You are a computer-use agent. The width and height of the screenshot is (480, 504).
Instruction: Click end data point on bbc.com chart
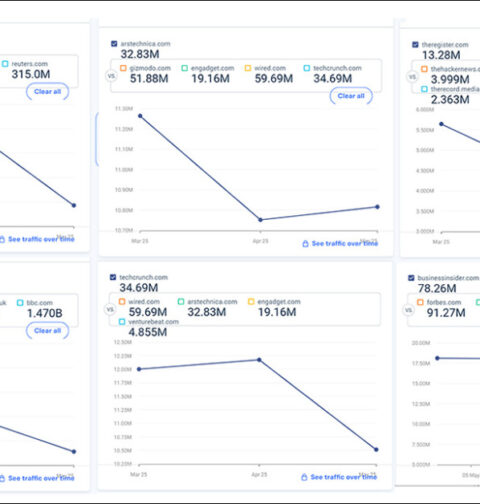[x=74, y=452]
